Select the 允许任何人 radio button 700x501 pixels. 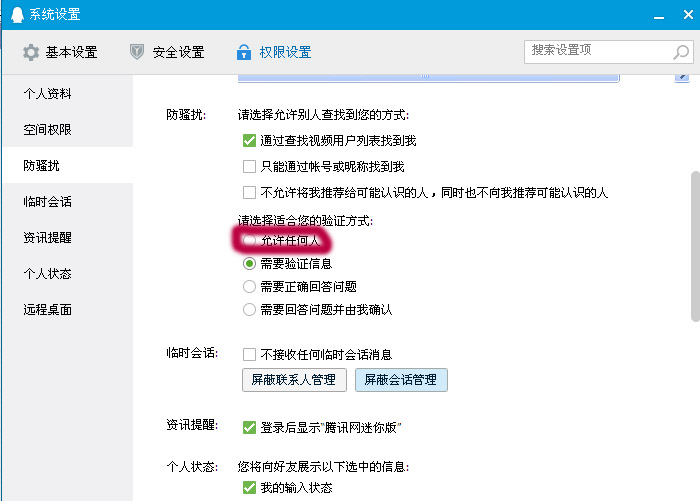click(250, 240)
